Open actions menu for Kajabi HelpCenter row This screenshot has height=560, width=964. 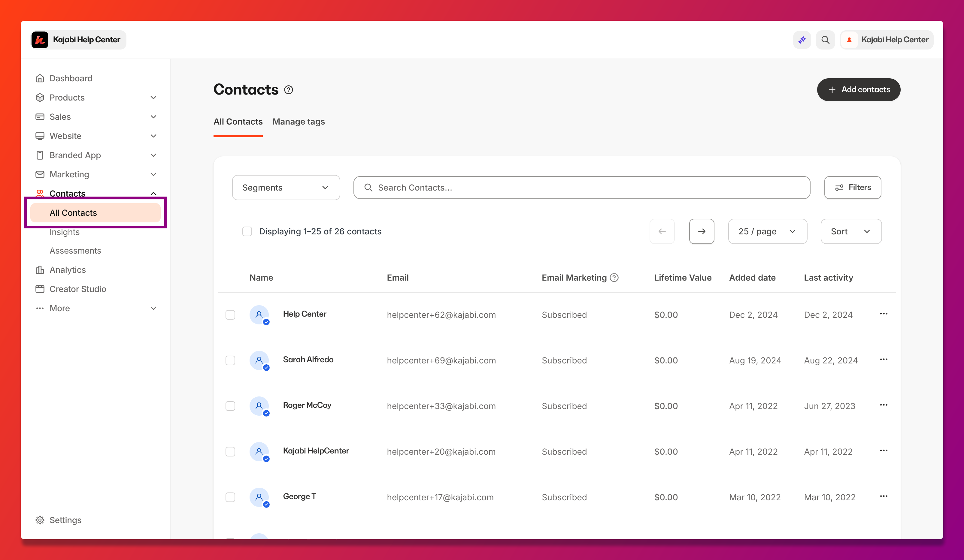[883, 451]
